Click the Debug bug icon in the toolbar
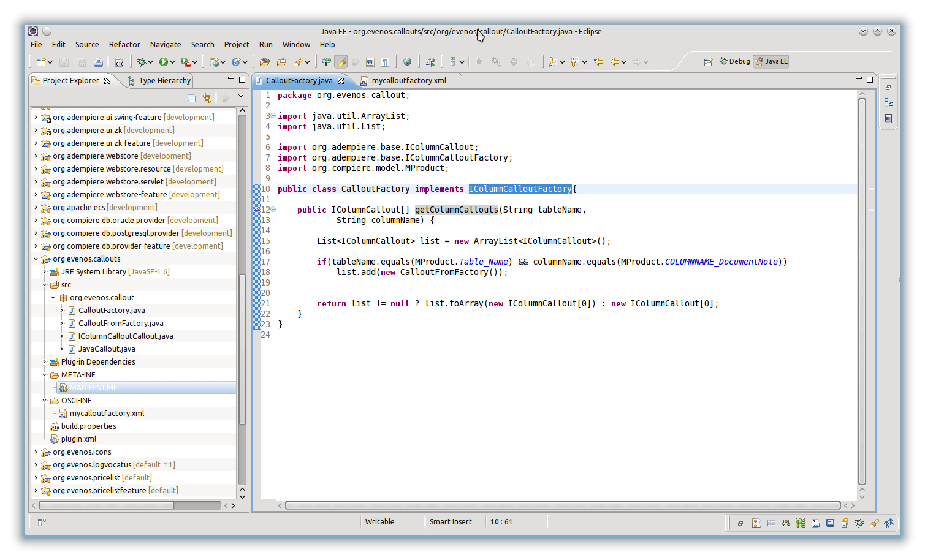 click(142, 62)
